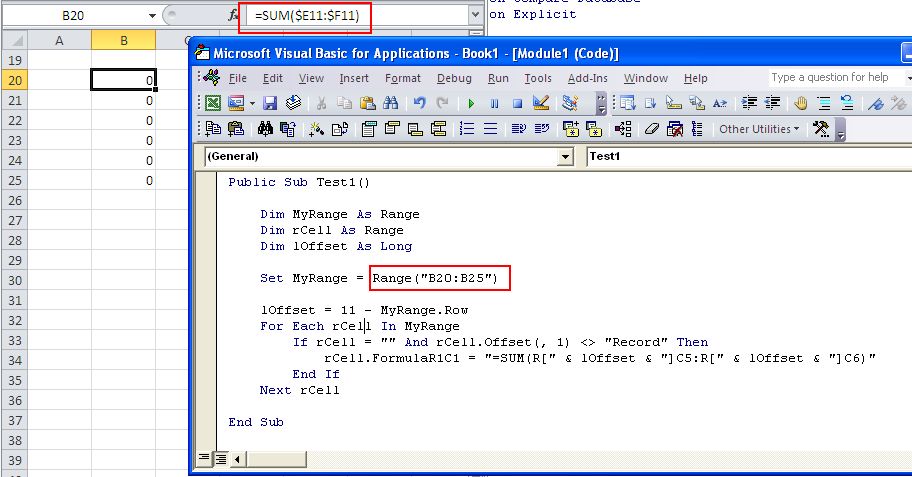Click the eraser icon in add-in toolbar
Image resolution: width=912 pixels, height=477 pixels.
coord(651,129)
